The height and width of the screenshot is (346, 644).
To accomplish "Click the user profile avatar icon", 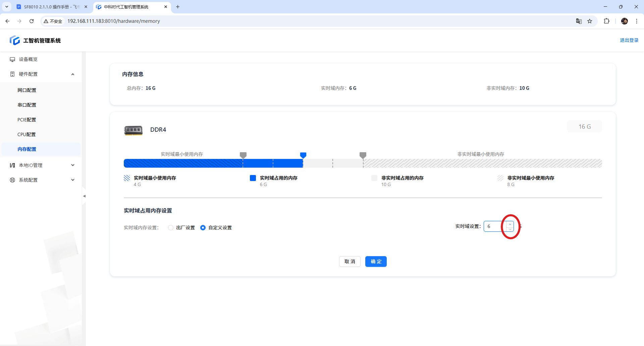I will pyautogui.click(x=624, y=21).
